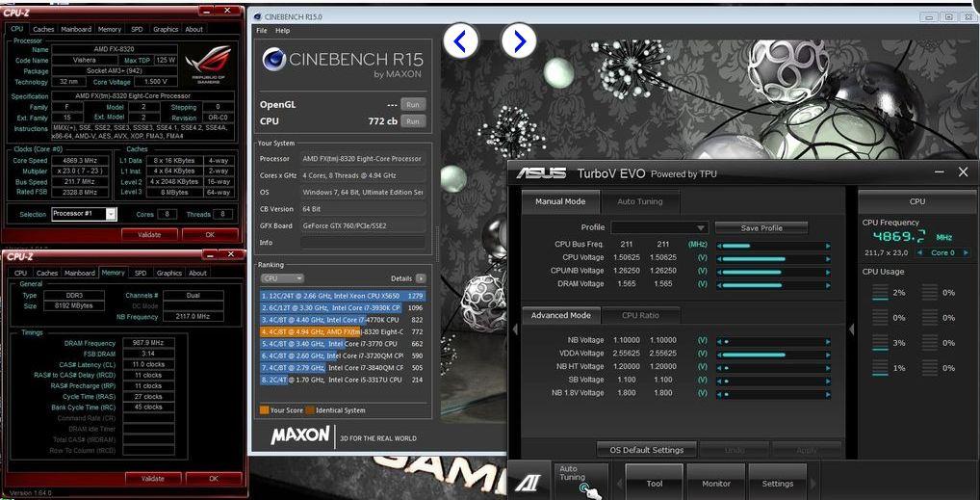Open the Ranking CPU dropdown in Cinebench
This screenshot has width=980, height=500.
click(x=282, y=278)
